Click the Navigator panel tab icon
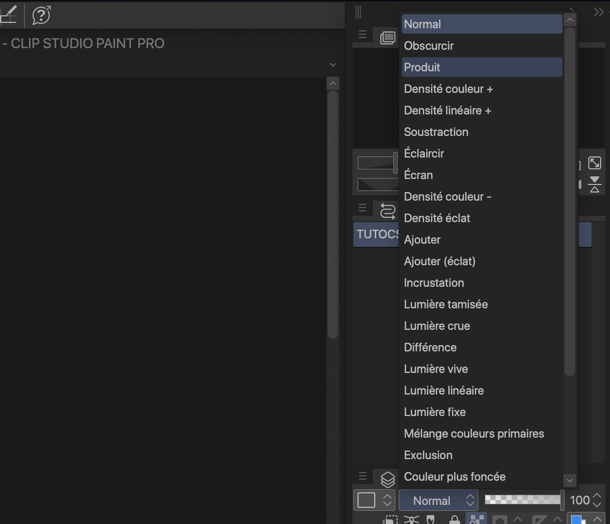 387,37
